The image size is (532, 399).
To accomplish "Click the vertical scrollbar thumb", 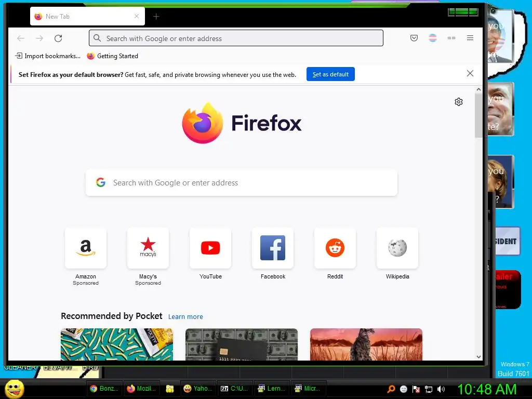I will [478, 115].
